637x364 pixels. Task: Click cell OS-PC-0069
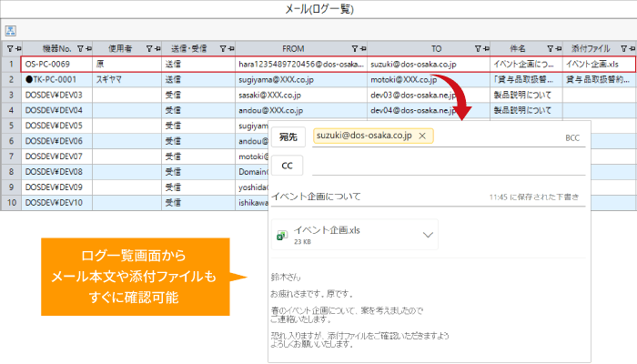[x=56, y=65]
